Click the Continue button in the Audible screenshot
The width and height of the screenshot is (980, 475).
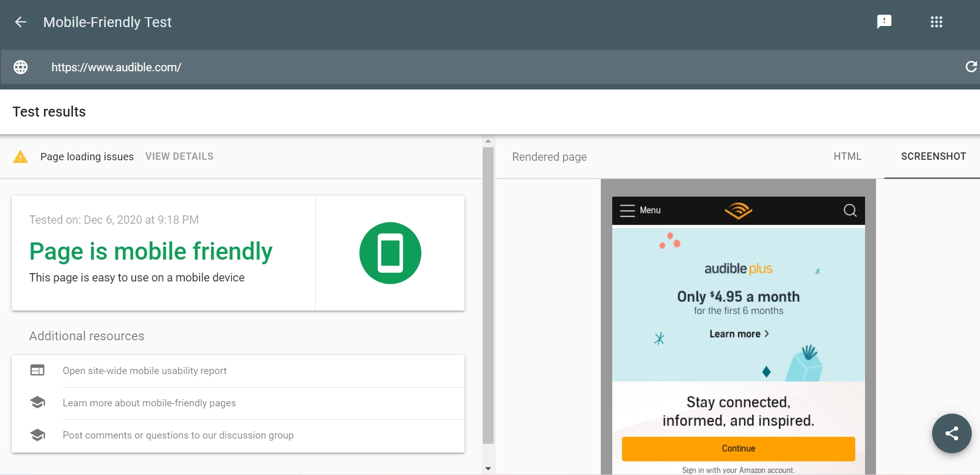[738, 448]
